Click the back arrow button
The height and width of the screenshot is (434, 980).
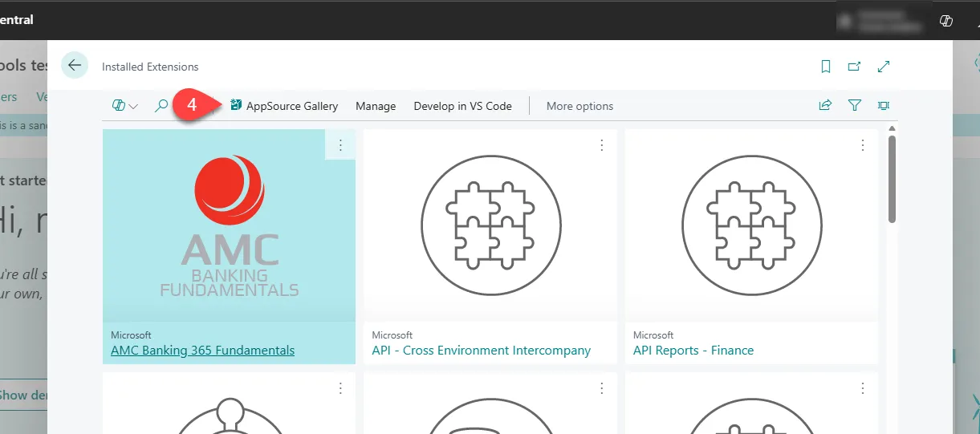(75, 66)
